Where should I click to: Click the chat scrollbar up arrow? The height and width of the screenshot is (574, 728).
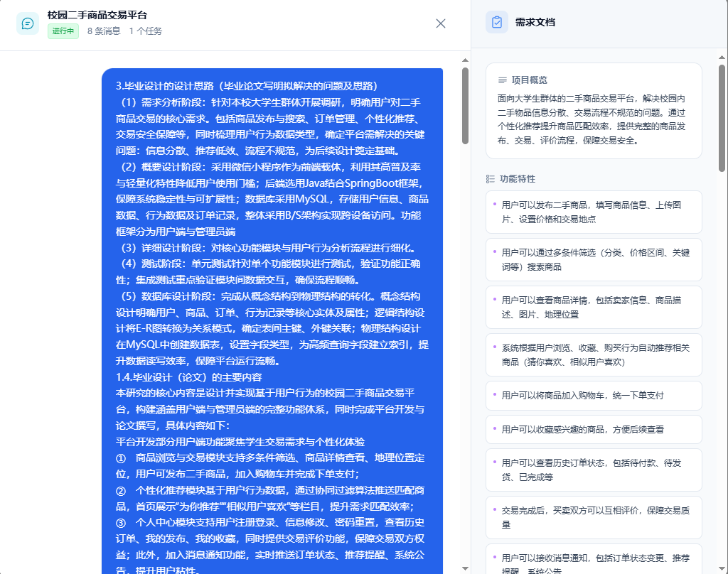(x=465, y=60)
